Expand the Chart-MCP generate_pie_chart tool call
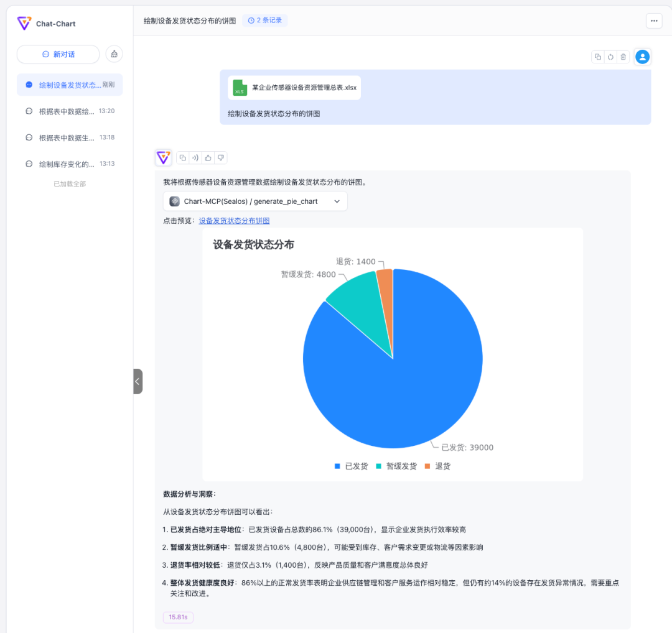The height and width of the screenshot is (633, 672). [x=255, y=201]
